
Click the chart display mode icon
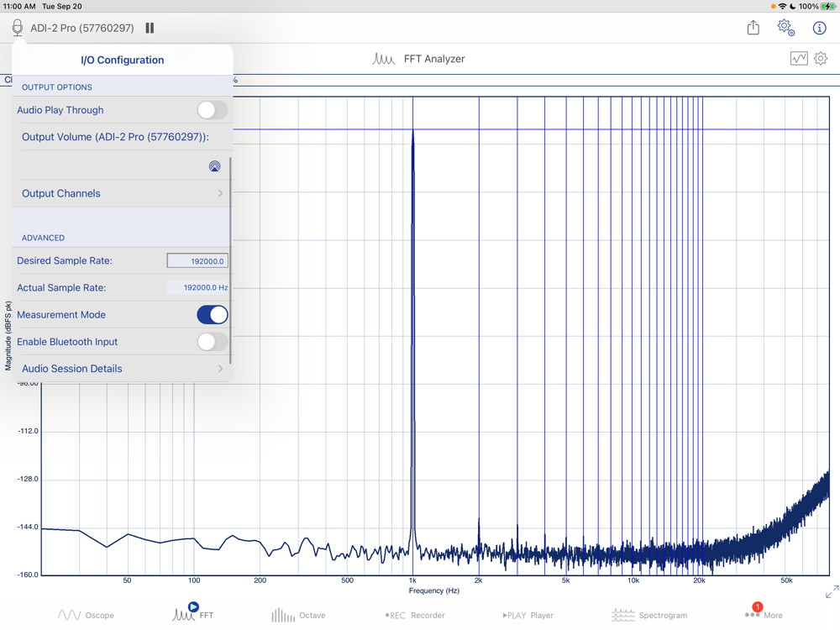798,59
